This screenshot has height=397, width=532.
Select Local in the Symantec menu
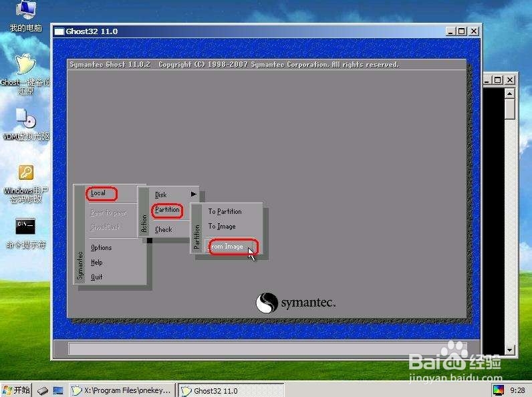coord(98,193)
